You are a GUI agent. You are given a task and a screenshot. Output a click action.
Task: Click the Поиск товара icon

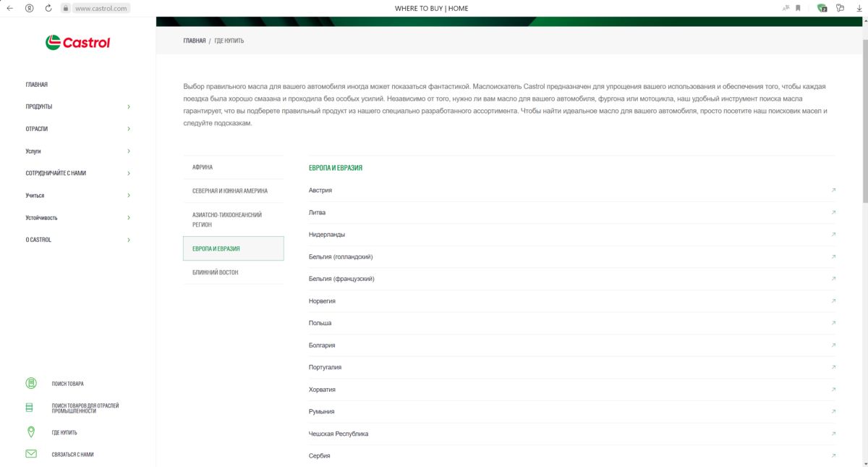tap(31, 384)
